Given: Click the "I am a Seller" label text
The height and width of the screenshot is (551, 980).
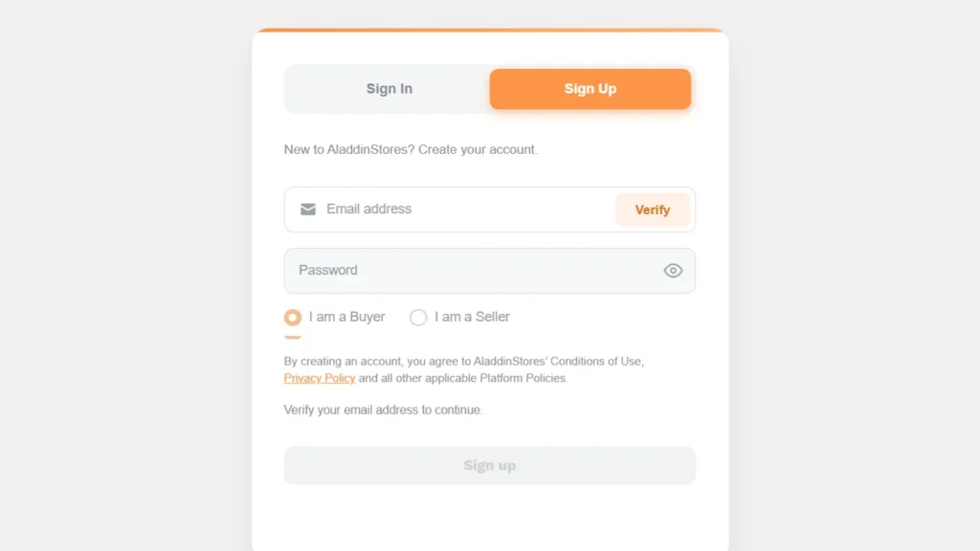Looking at the screenshot, I should point(473,317).
